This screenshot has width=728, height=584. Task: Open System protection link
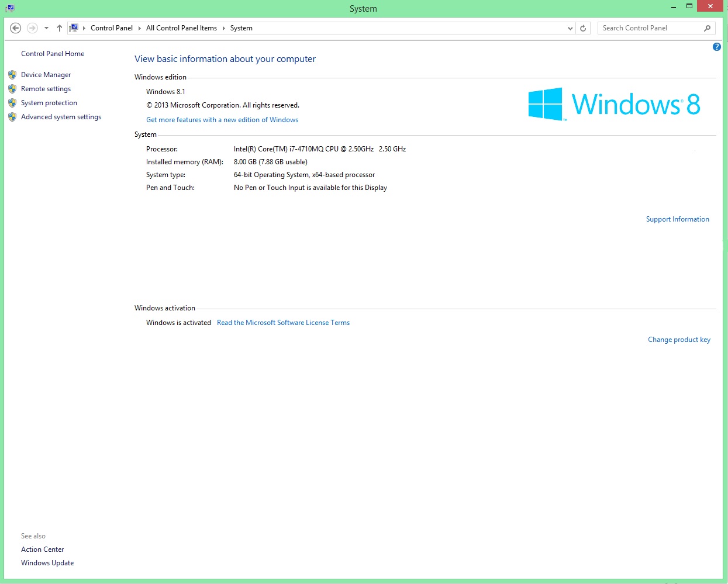49,103
